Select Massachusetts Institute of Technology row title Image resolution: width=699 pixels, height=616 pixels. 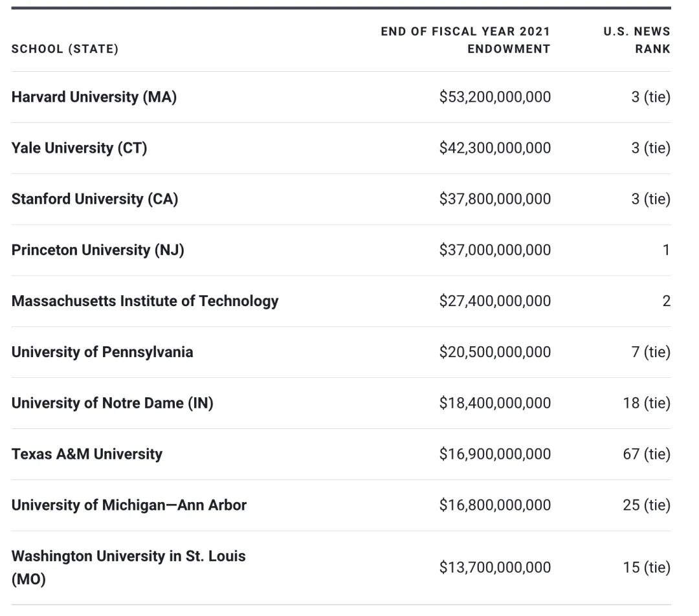[x=145, y=302]
